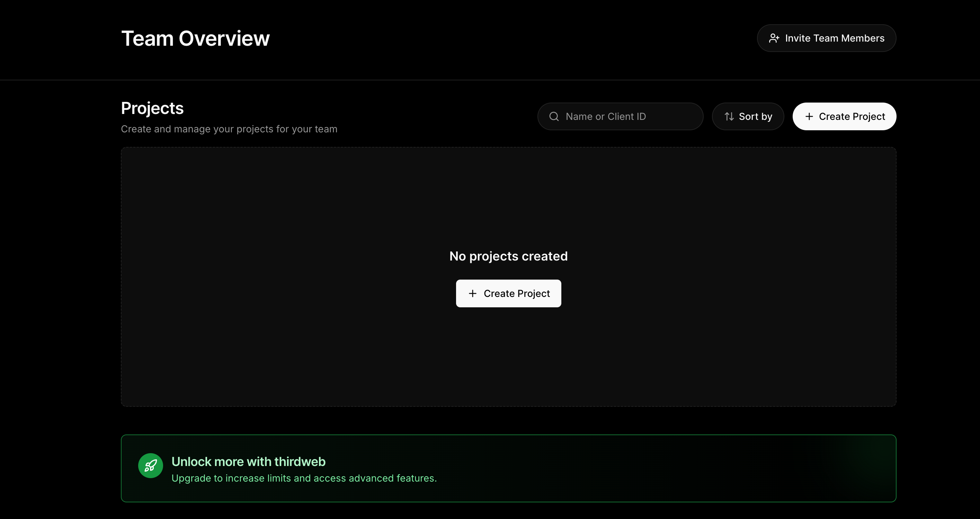Viewport: 980px width, 519px height.
Task: Click the magnifying glass icon in the search field
Action: (x=554, y=116)
